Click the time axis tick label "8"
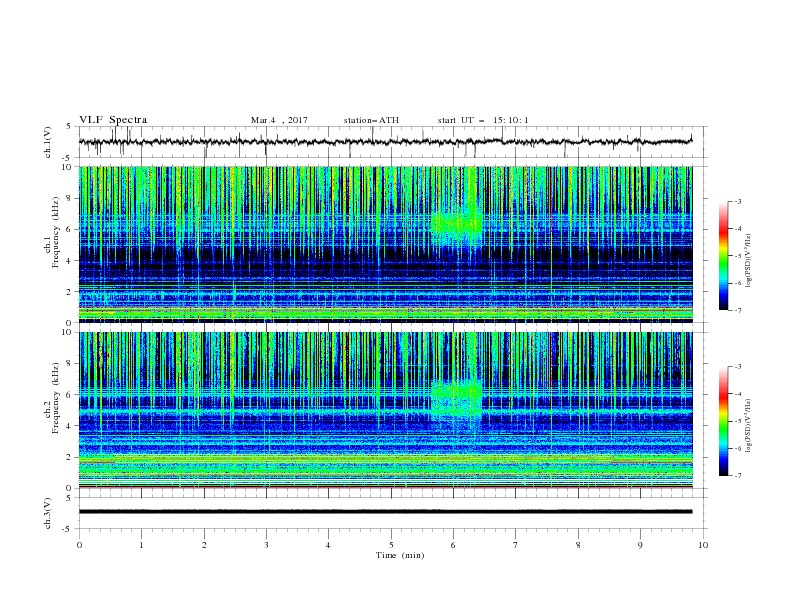The height and width of the screenshot is (612, 792). click(x=578, y=545)
